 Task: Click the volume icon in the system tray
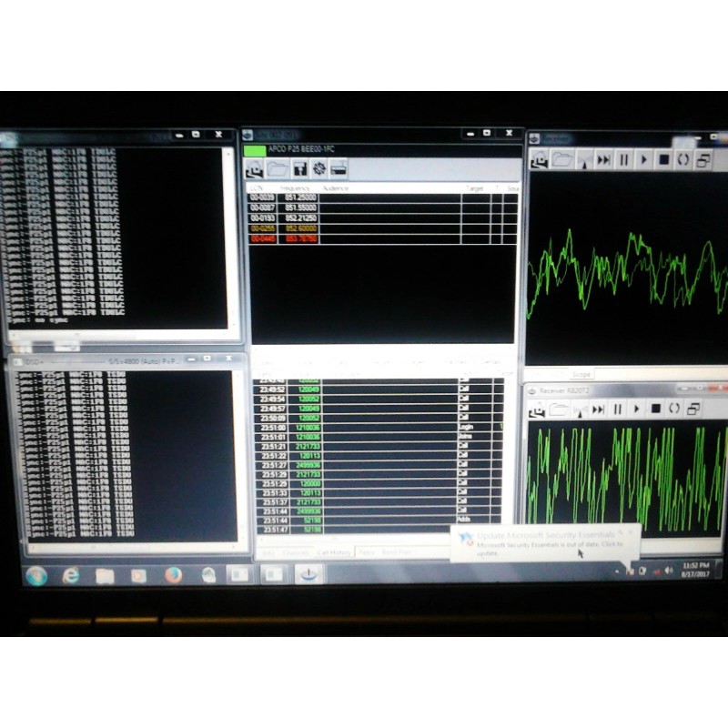coord(669,571)
